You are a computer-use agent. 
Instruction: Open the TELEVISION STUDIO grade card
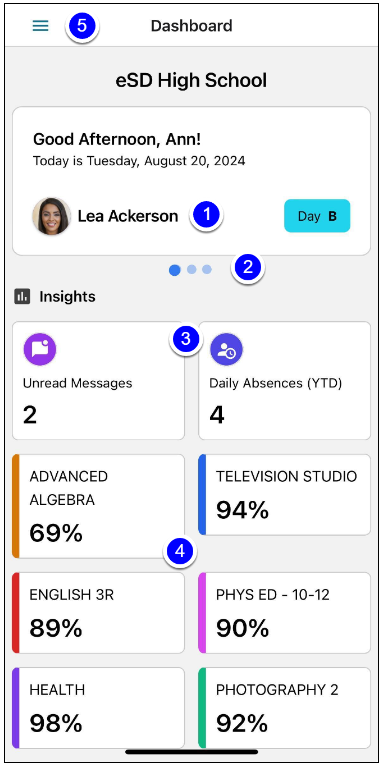click(284, 495)
